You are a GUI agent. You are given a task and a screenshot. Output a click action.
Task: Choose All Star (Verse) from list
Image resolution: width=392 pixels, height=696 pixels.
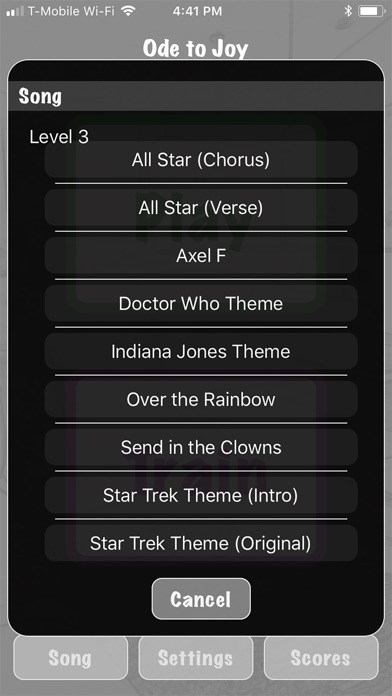pyautogui.click(x=201, y=208)
